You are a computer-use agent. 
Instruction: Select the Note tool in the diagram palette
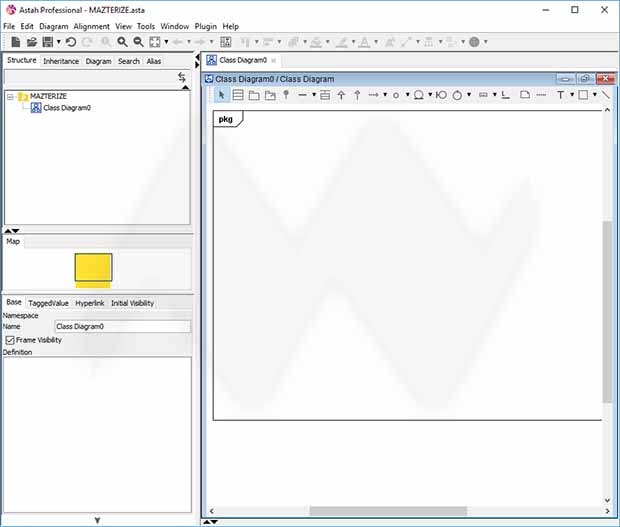point(524,95)
